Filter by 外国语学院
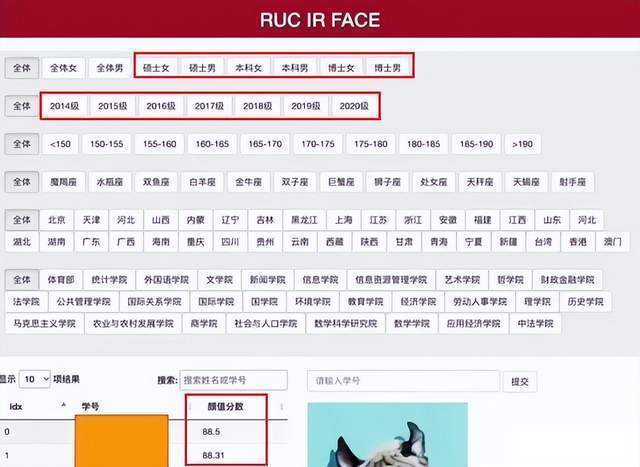The image size is (640, 467). [167, 280]
